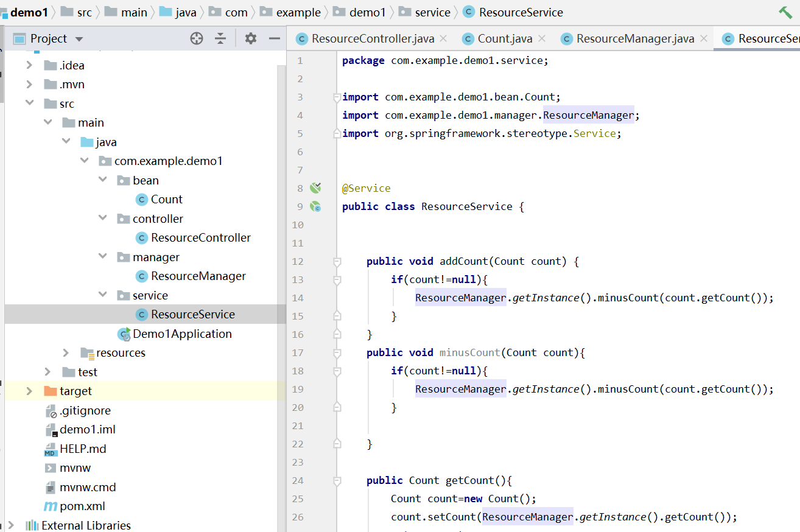This screenshot has width=800, height=532.
Task: Hide the Project tool window minus icon
Action: (275, 38)
